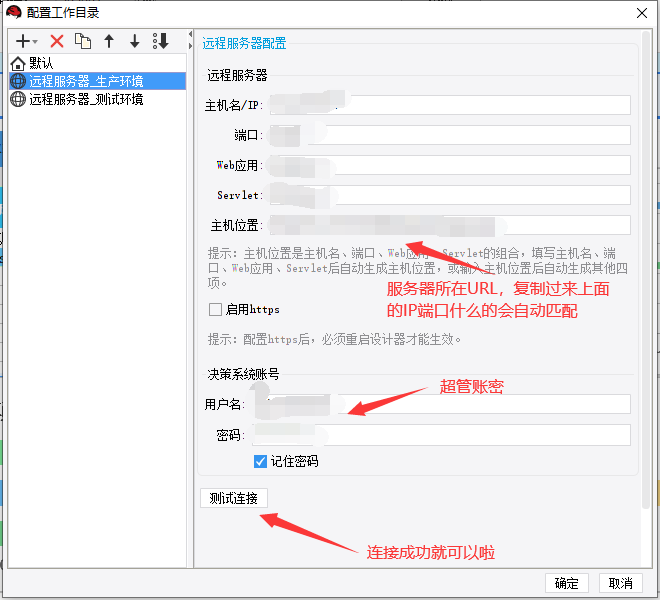The height and width of the screenshot is (600, 660).
Task: Enable the 启用https checkbox
Action: [216, 309]
